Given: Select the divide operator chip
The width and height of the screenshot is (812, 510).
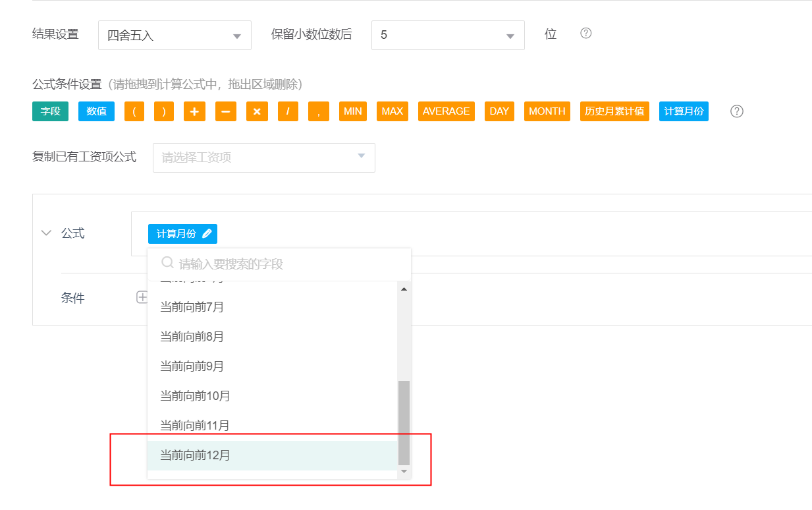Looking at the screenshot, I should (288, 111).
